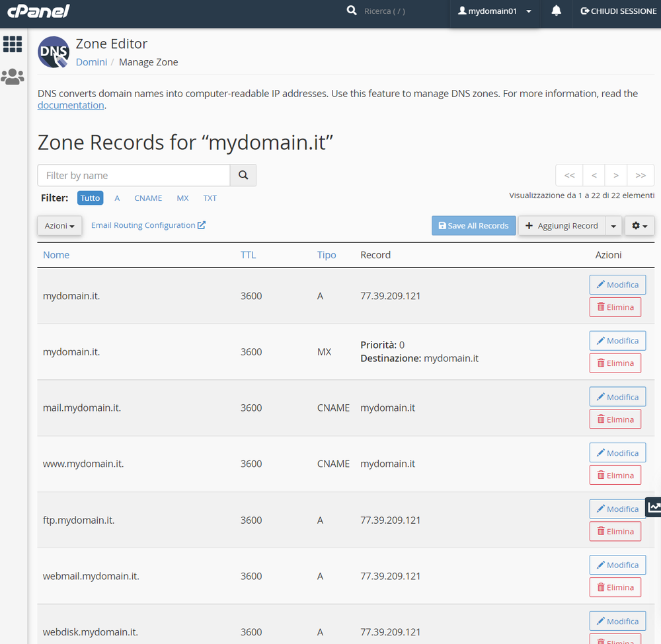
Task: Click the DNS Zone Editor logo icon
Action: pos(54,52)
